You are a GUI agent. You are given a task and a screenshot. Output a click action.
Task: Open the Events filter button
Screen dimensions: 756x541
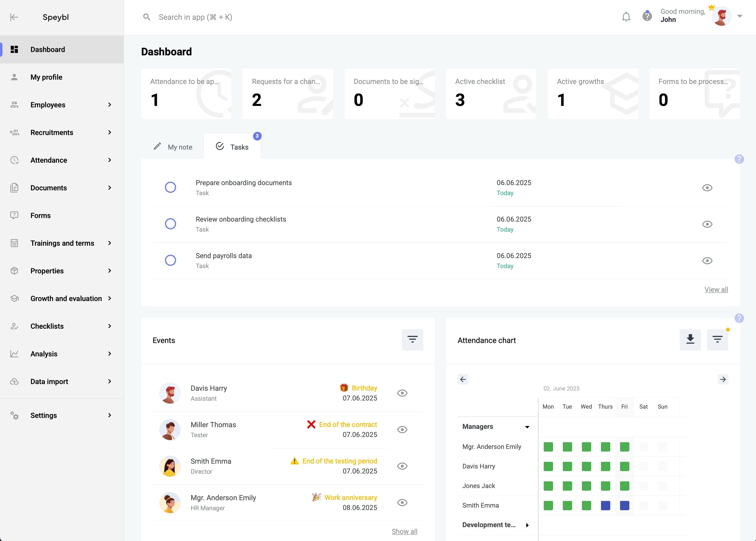[412, 339]
